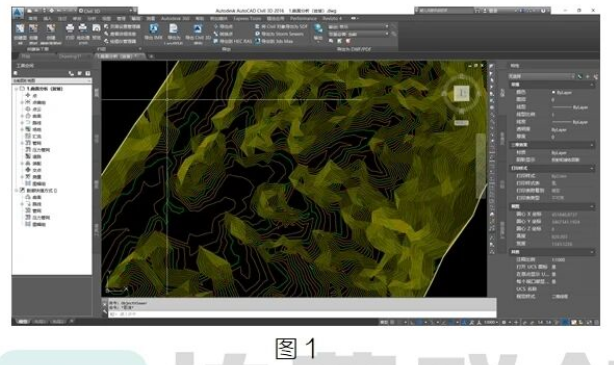Click the search box in the title bar

pos(445,11)
